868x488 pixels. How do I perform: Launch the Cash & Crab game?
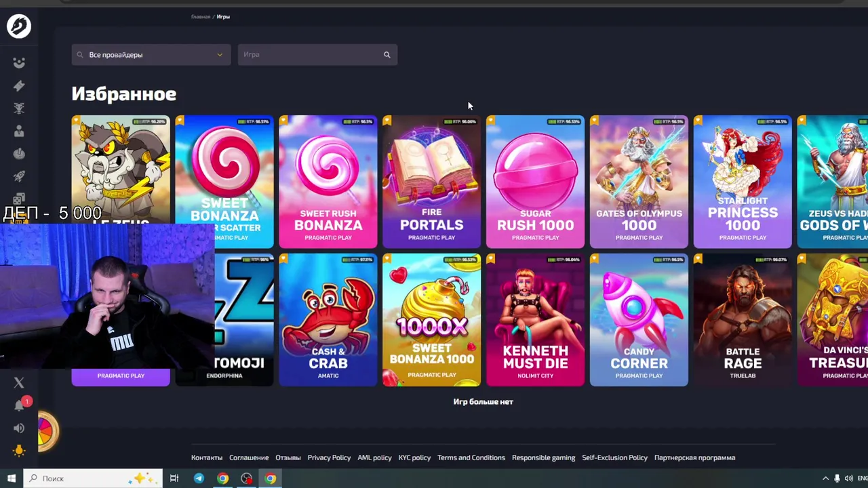coord(328,320)
